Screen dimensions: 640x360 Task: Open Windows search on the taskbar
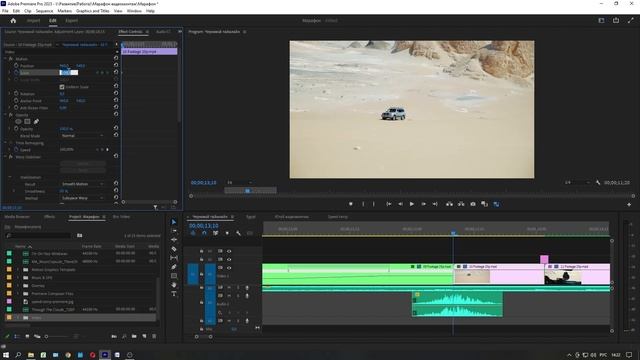point(18,355)
